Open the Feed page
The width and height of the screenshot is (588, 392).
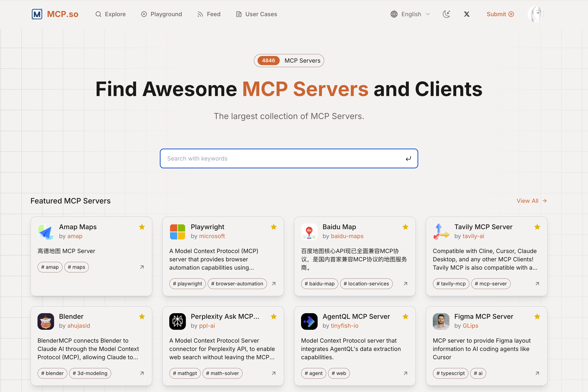(209, 14)
